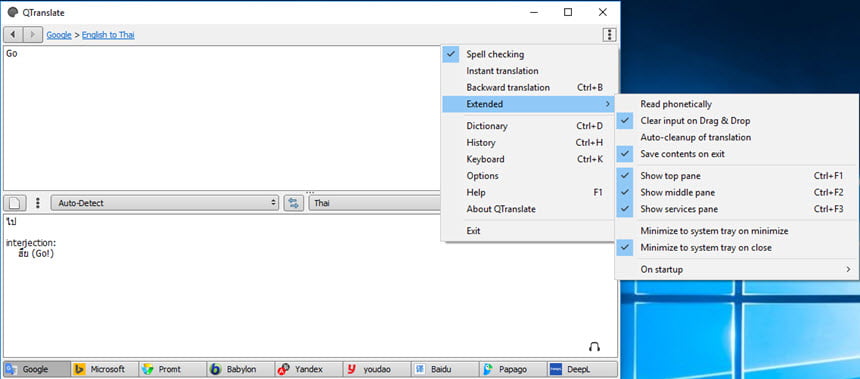
Task: Select the Promt translation service
Action: pos(173,369)
